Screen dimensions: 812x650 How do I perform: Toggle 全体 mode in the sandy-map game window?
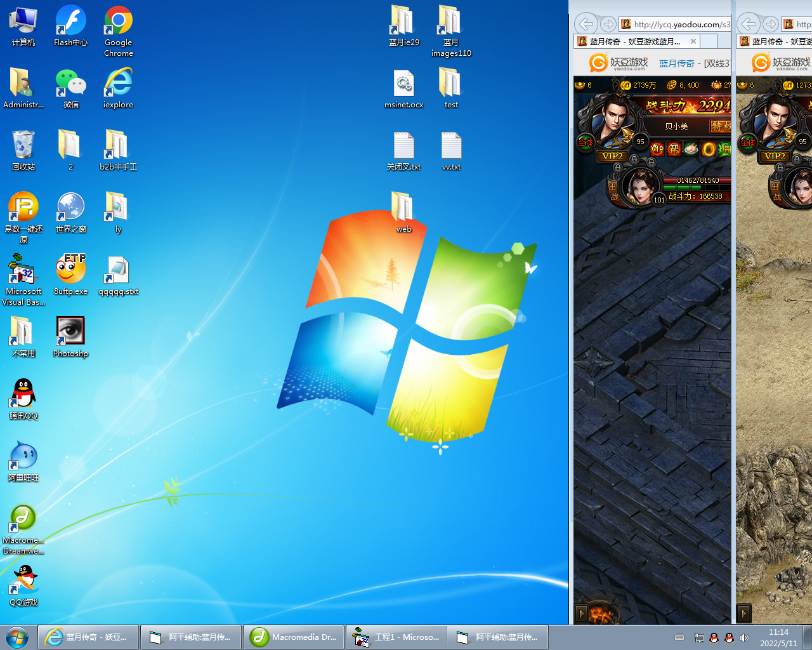point(747,142)
